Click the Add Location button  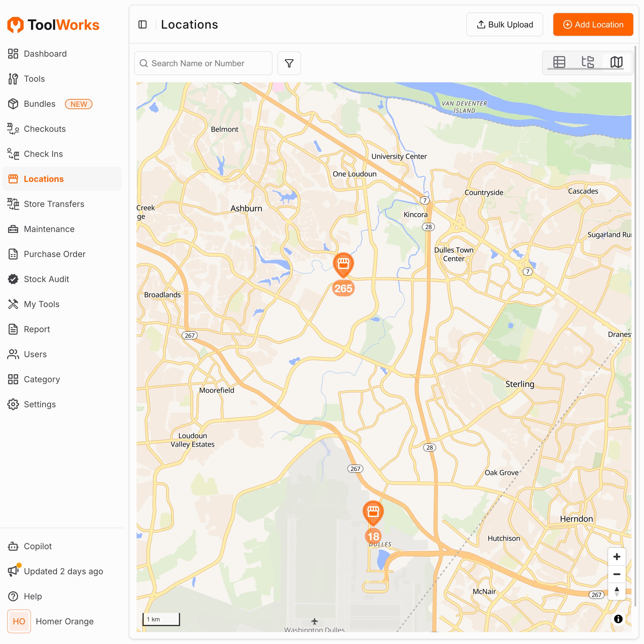[x=593, y=24]
